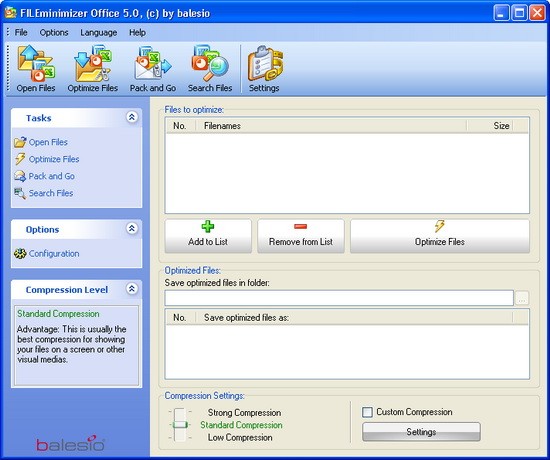This screenshot has width=550, height=460.
Task: Open Settings clipboard icon in toolbar
Action: [264, 69]
